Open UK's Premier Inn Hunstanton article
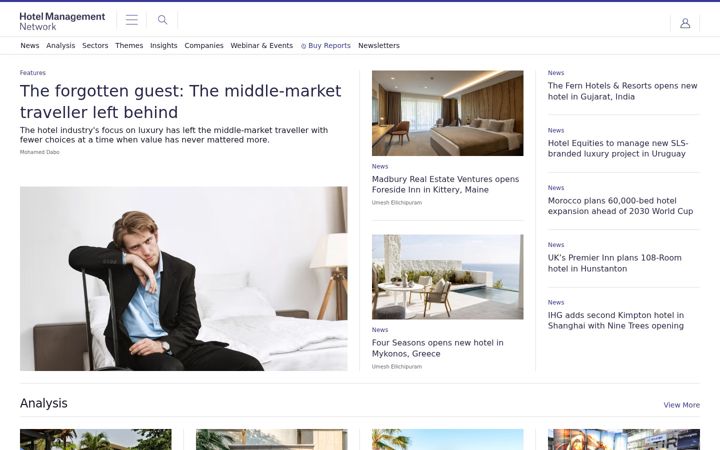Viewport: 720px width, 450px height. pos(615,263)
